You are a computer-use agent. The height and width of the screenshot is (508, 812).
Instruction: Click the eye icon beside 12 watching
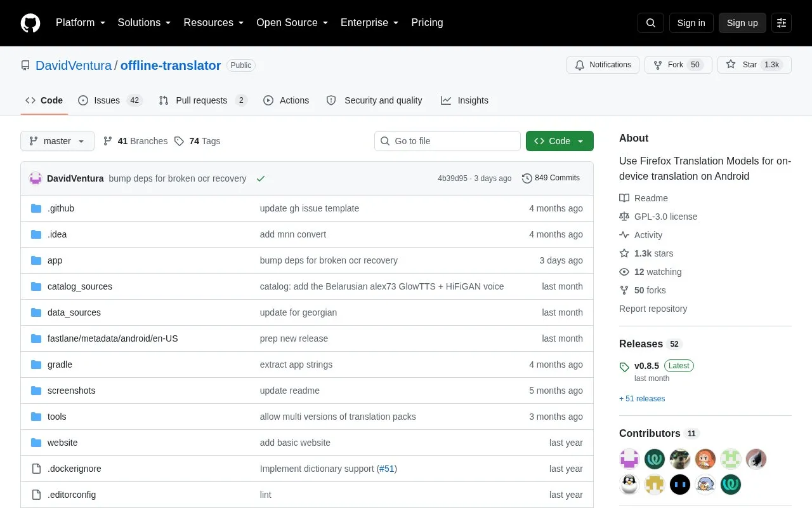624,272
